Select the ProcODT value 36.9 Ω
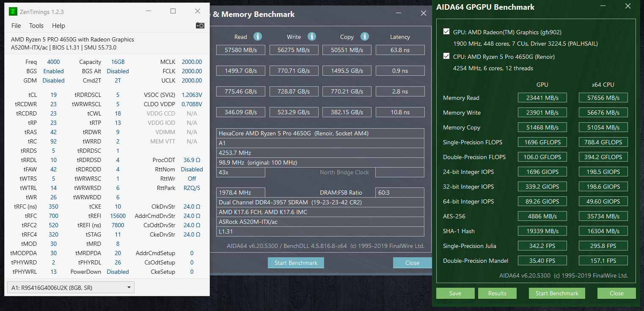 (192, 160)
